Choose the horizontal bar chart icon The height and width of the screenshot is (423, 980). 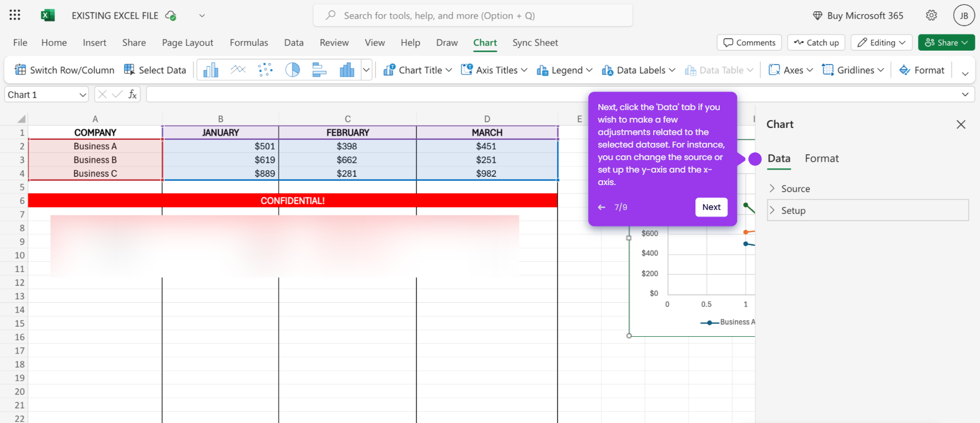[x=320, y=70]
